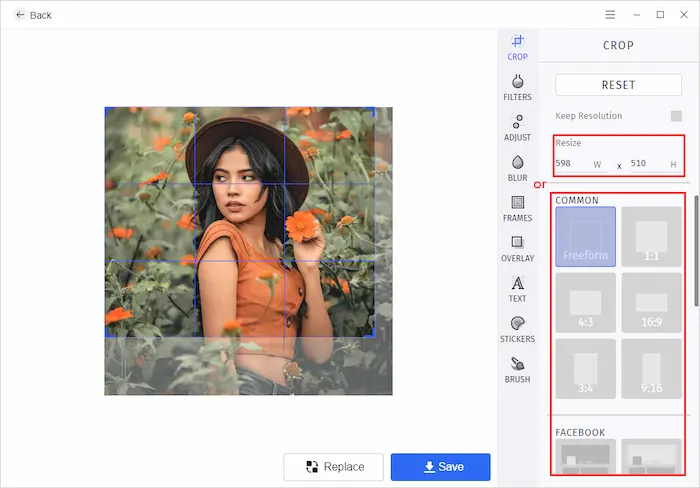The image size is (700, 488).
Task: Open the Frames tool
Action: [x=517, y=209]
